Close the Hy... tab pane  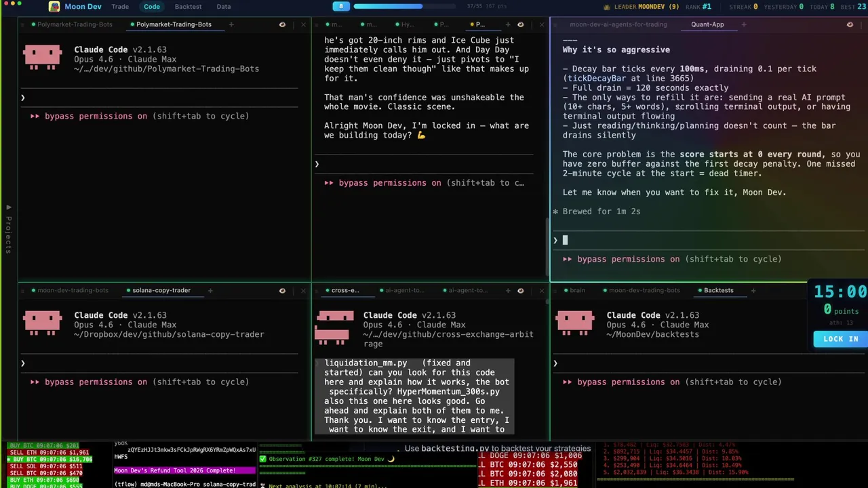pos(541,24)
